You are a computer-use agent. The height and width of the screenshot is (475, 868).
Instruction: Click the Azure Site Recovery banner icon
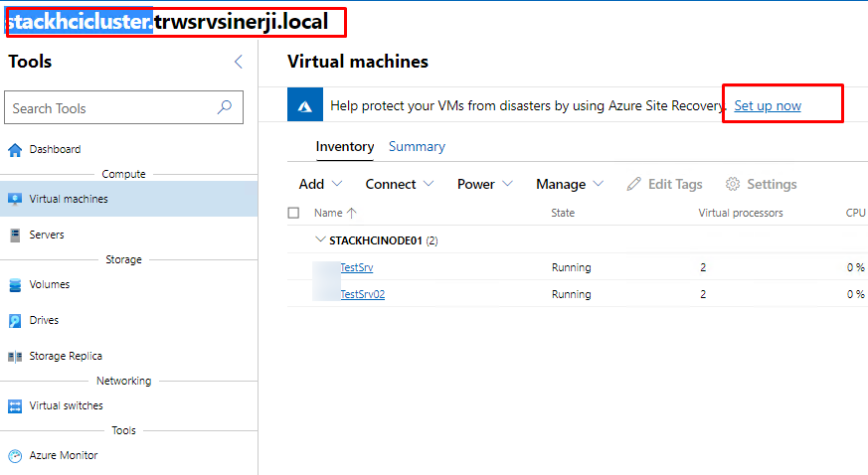pos(305,104)
